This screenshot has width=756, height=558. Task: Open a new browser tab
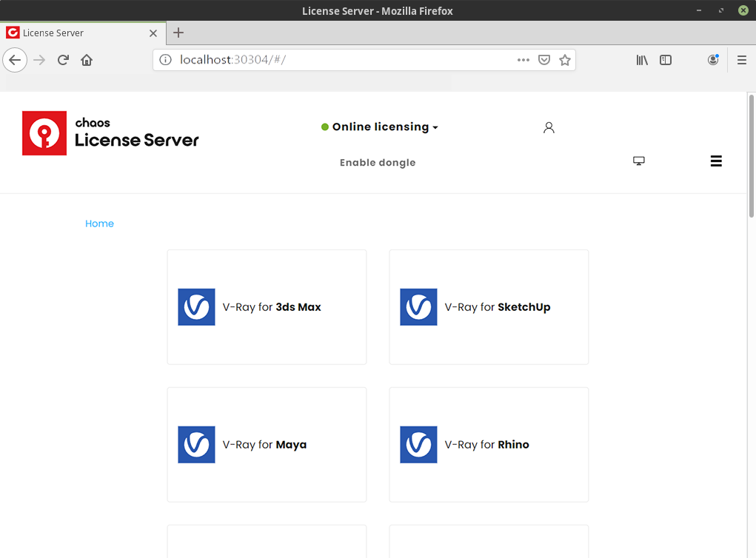click(x=178, y=33)
